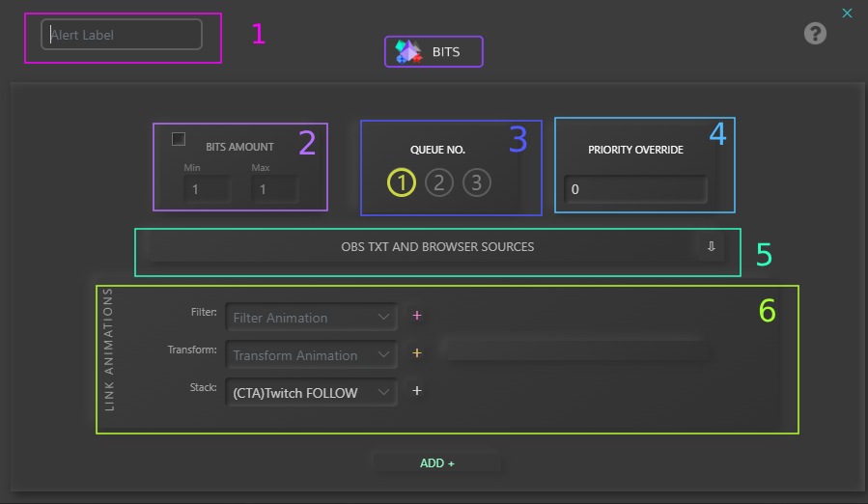Click the down arrow icon on OBS sources bar
868x504 pixels.
coord(711,246)
